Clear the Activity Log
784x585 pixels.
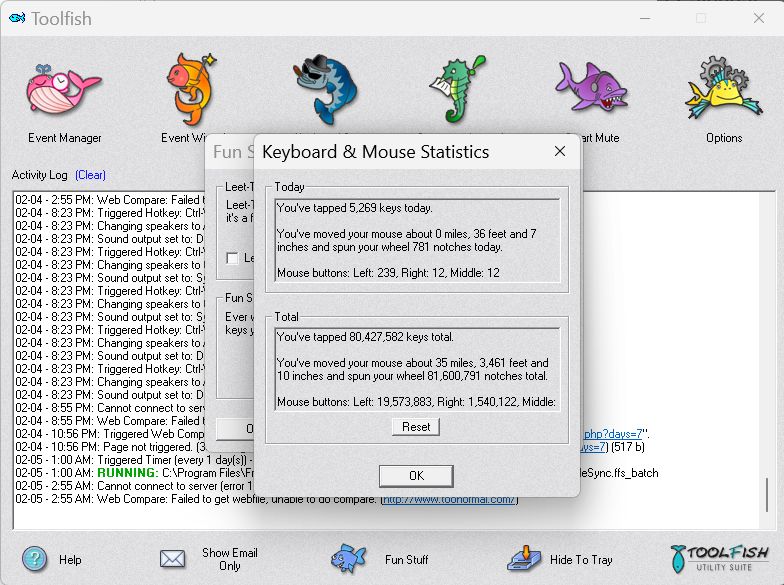(x=90, y=175)
